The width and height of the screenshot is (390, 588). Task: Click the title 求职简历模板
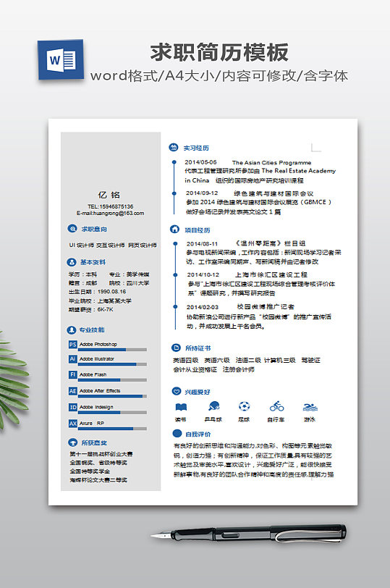click(x=219, y=52)
